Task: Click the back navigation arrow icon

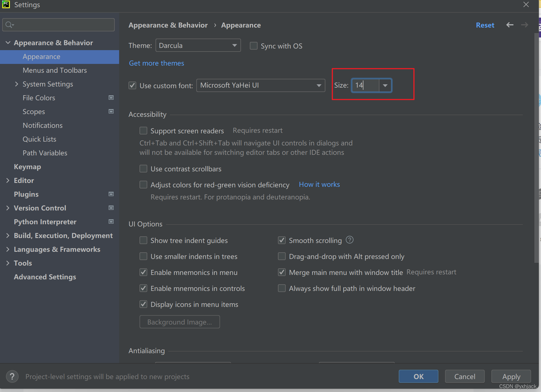Action: point(510,25)
